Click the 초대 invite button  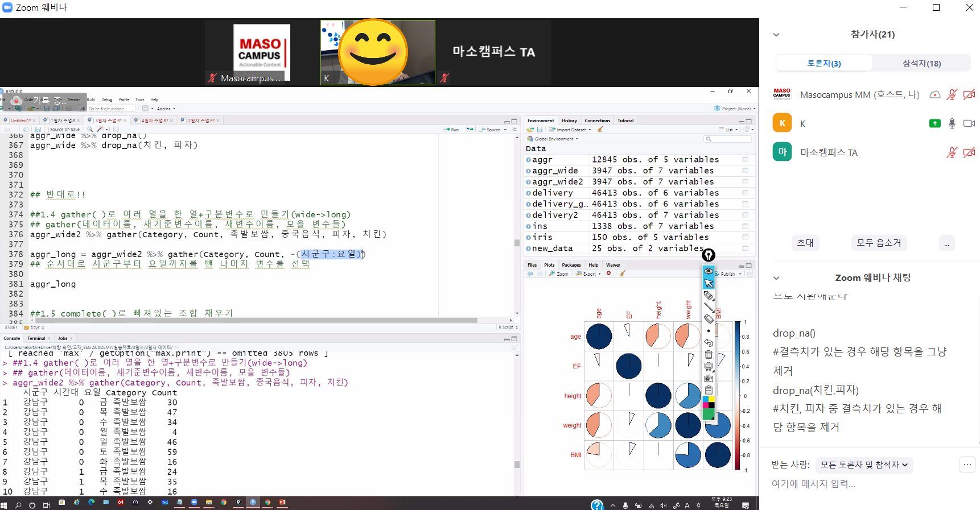(x=805, y=243)
